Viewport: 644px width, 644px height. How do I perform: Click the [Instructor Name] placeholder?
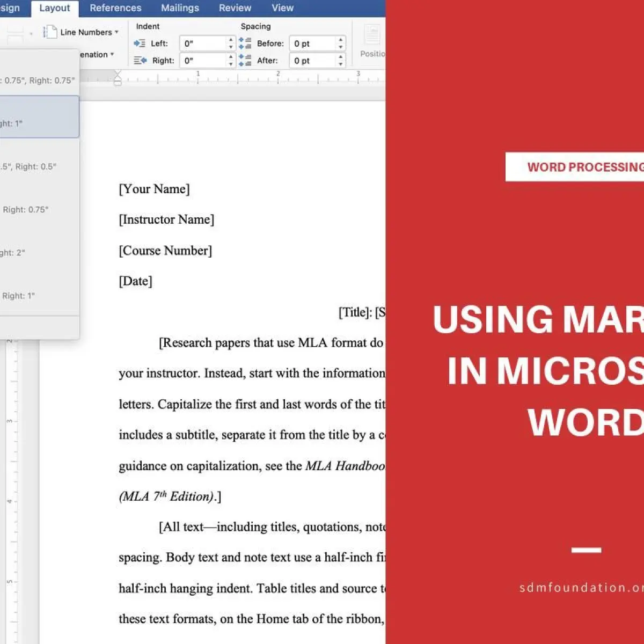point(166,219)
